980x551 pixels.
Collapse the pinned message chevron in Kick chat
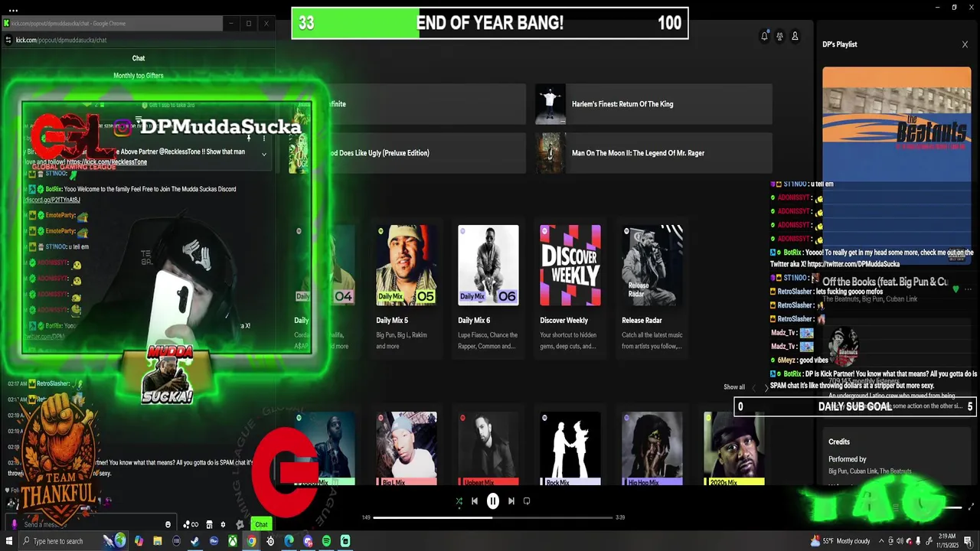[264, 155]
